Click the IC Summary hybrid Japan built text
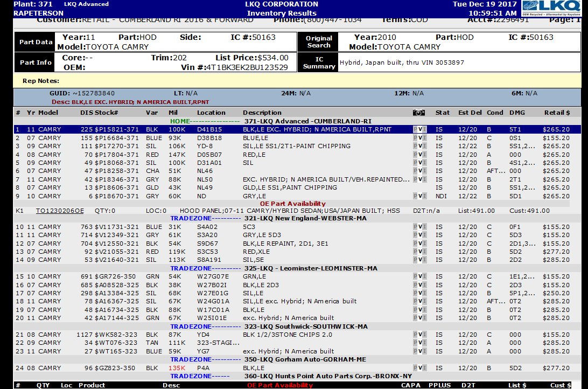 point(402,62)
